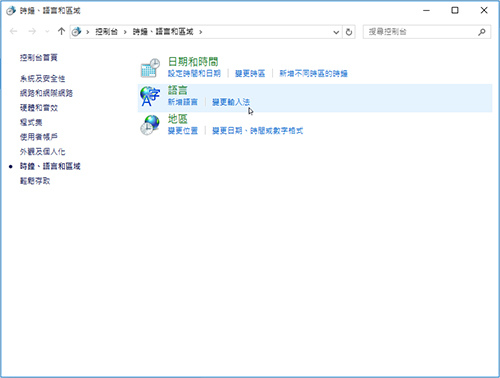Viewport: 500px width, 378px height.
Task: Open 系統及安全性 category in sidebar
Action: (x=42, y=79)
